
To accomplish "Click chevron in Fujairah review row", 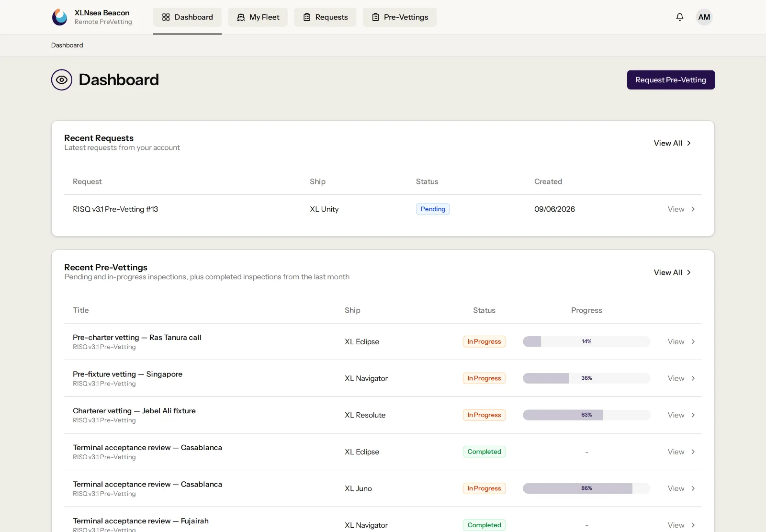I will tap(693, 525).
